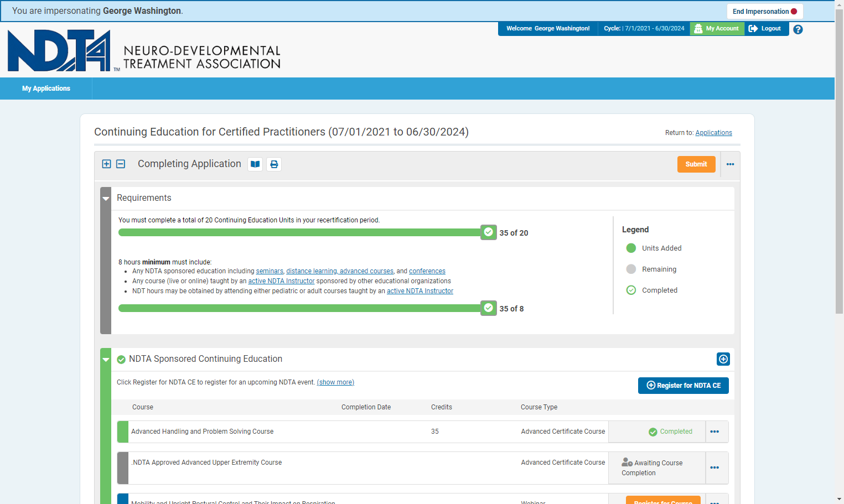
Task: Select Advanced Handling and Problem Solving Course row
Action: point(423,432)
